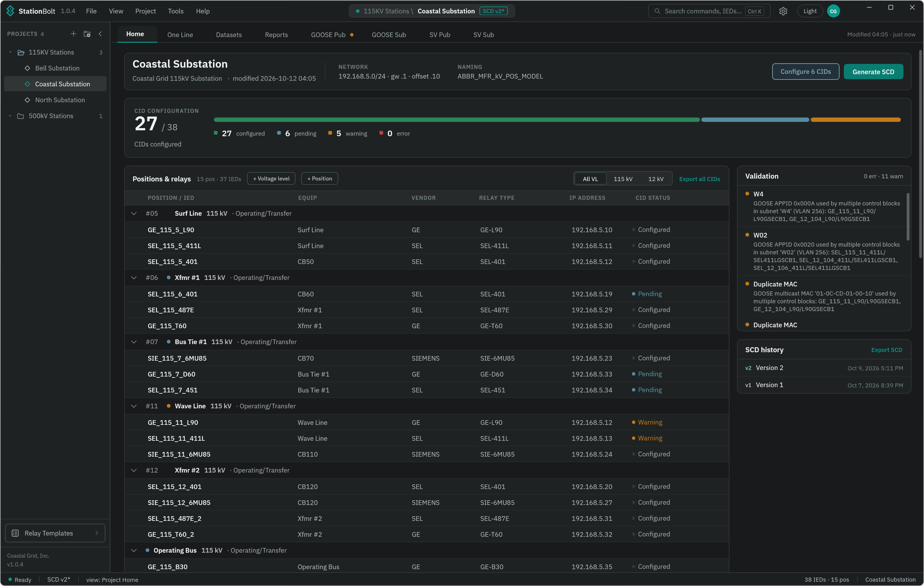Toggle the Light theme switch
Screen dimensions: 924x586
[810, 11]
